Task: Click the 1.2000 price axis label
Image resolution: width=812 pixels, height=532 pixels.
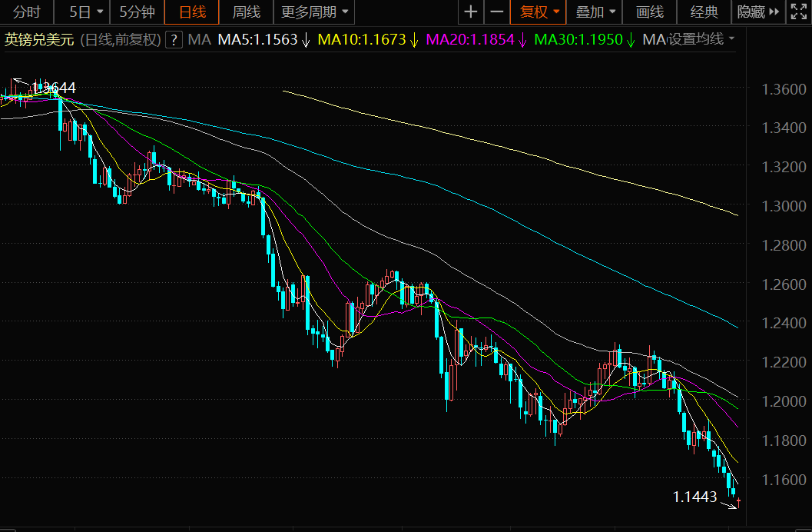Action: point(784,401)
